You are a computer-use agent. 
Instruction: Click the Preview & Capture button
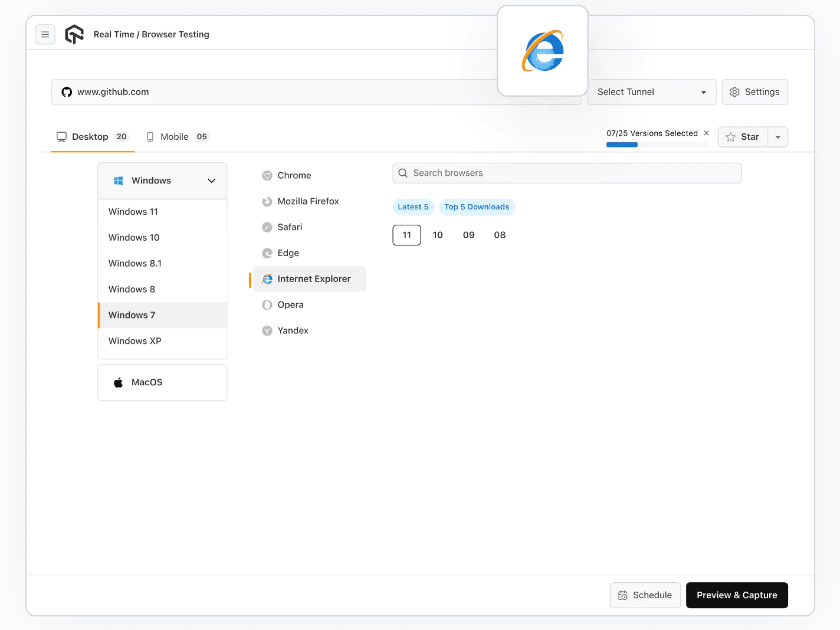point(736,595)
